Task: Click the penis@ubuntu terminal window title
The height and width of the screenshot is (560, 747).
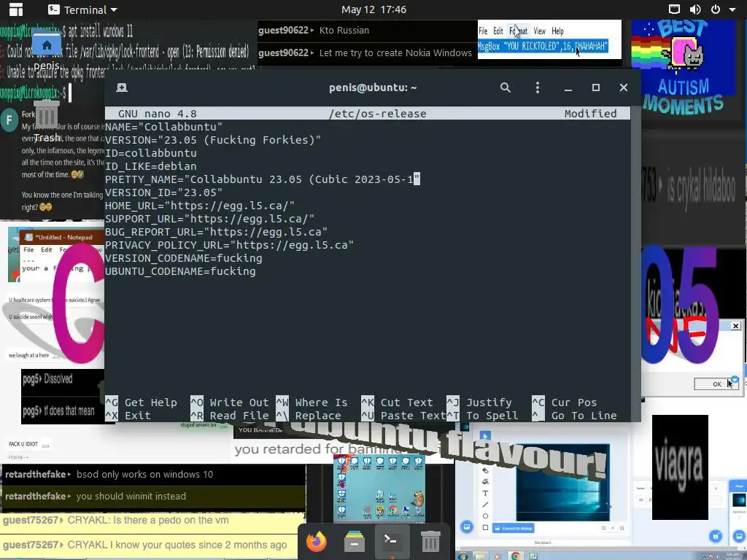Action: (373, 87)
